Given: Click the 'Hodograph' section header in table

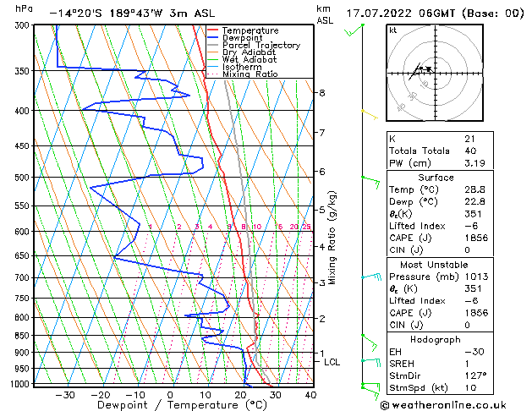Looking at the screenshot, I should coord(436,339).
